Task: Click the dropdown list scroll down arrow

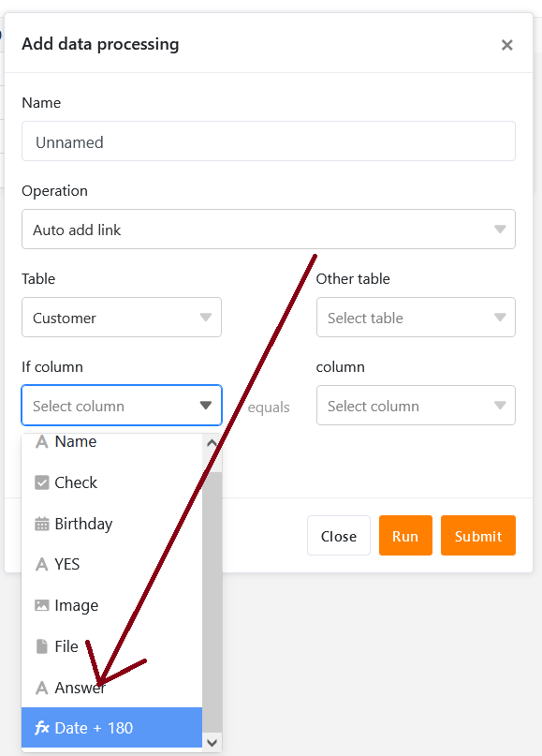Action: [212, 743]
